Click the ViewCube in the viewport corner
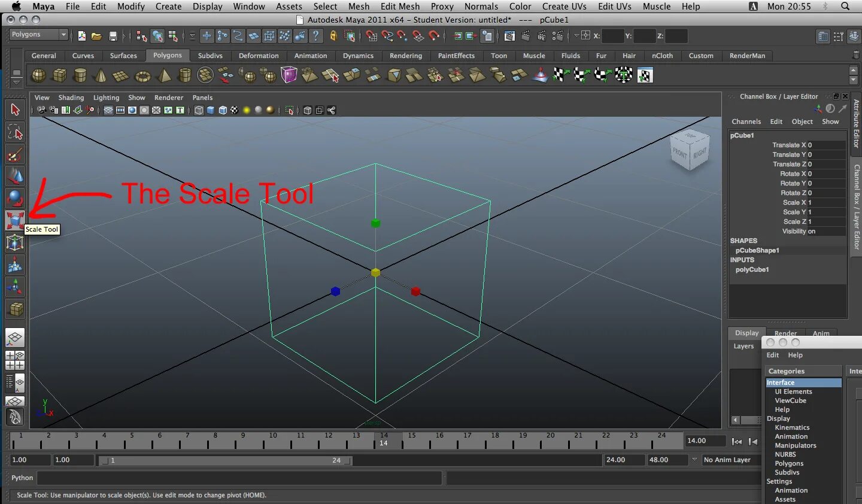Image resolution: width=862 pixels, height=504 pixels. 690,150
